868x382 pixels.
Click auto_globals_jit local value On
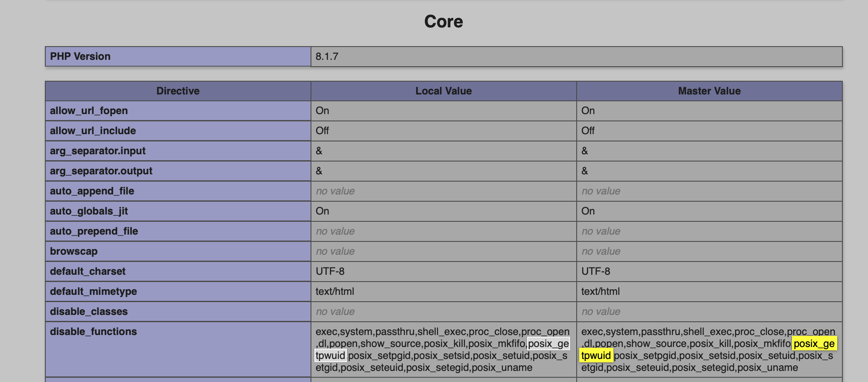(323, 211)
